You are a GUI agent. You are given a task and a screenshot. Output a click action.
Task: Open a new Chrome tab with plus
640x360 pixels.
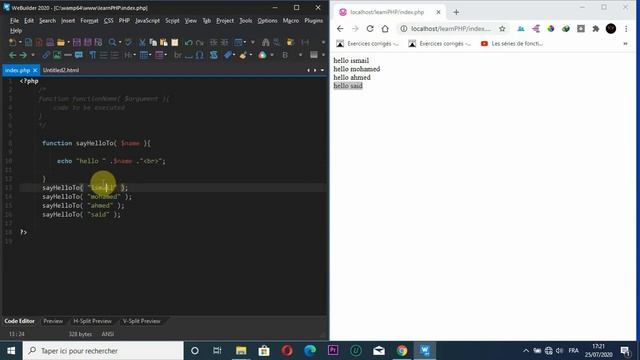(456, 12)
